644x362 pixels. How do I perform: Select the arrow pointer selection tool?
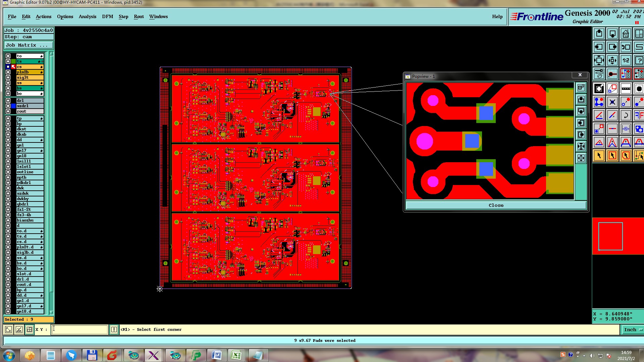click(x=599, y=156)
